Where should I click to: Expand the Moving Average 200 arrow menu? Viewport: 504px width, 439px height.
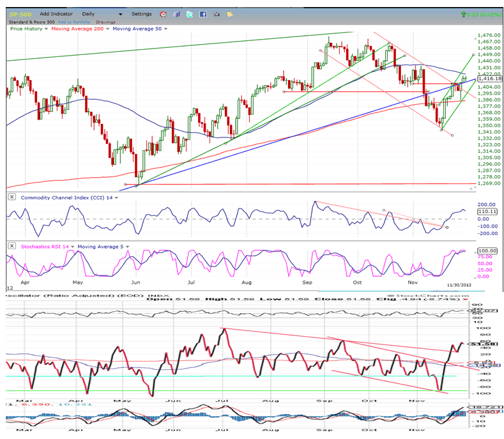107,29
